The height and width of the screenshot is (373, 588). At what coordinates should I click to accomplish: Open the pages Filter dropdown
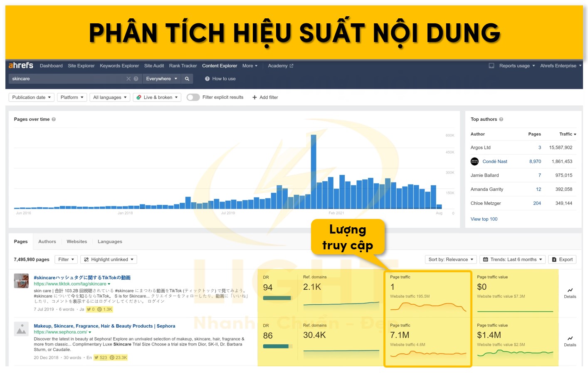coord(66,259)
